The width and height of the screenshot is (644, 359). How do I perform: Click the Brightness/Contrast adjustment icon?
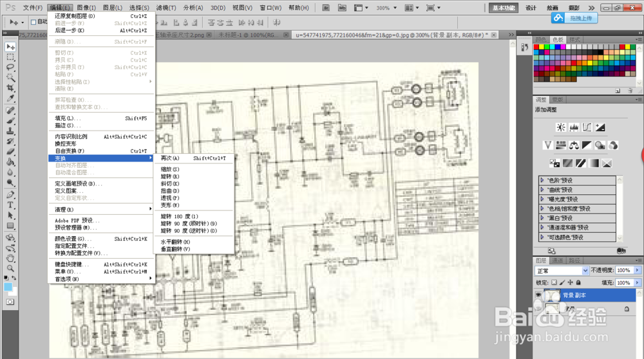pyautogui.click(x=561, y=127)
